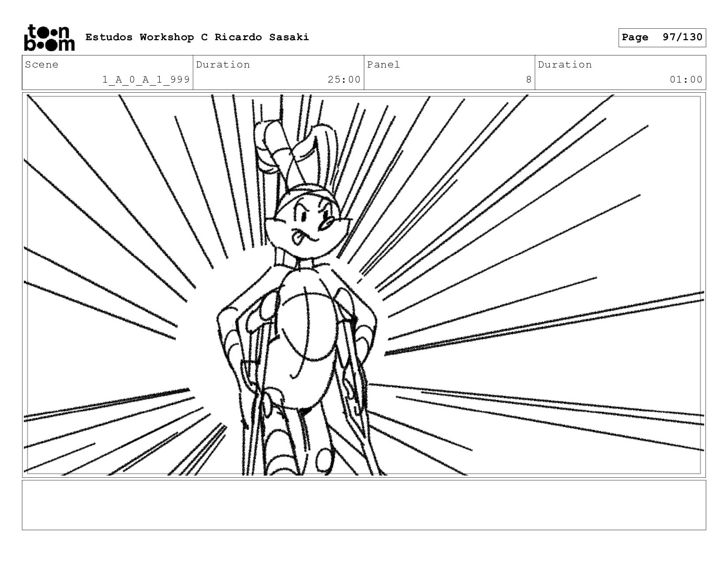The width and height of the screenshot is (728, 563).
Task: Click the 'Scene' header label
Action: coord(41,64)
